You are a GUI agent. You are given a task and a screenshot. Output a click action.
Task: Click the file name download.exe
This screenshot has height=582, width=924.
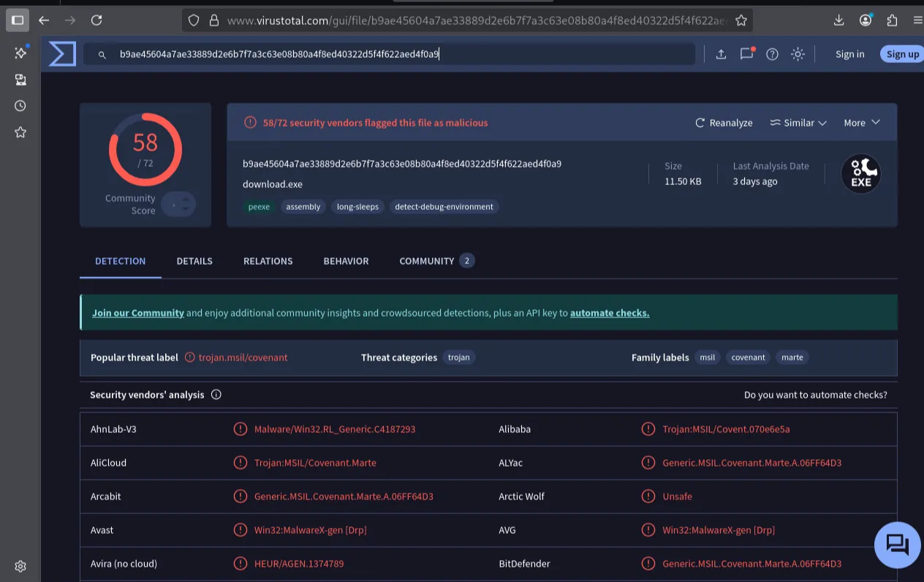point(273,184)
